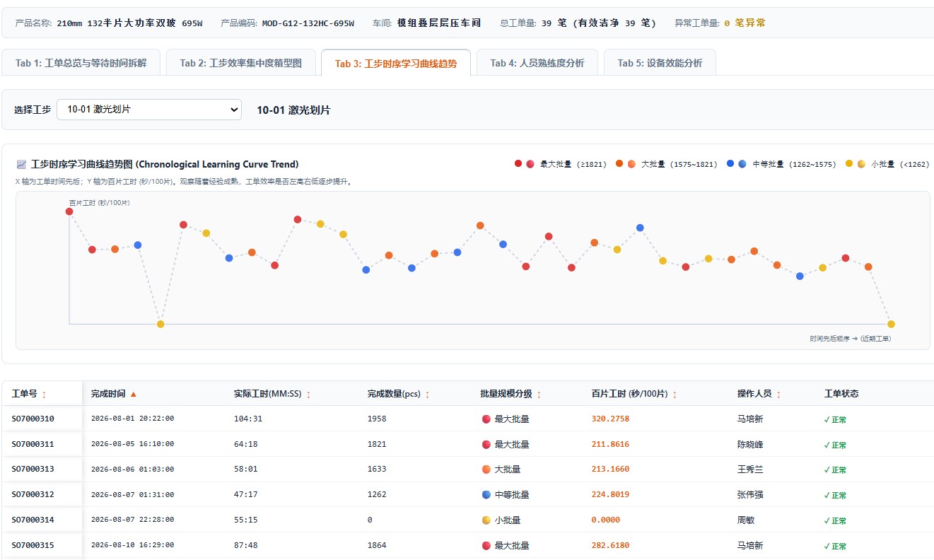The width and height of the screenshot is (934, 560).
Task: Click the blue batch dot in row SO7000312
Action: pos(486,495)
